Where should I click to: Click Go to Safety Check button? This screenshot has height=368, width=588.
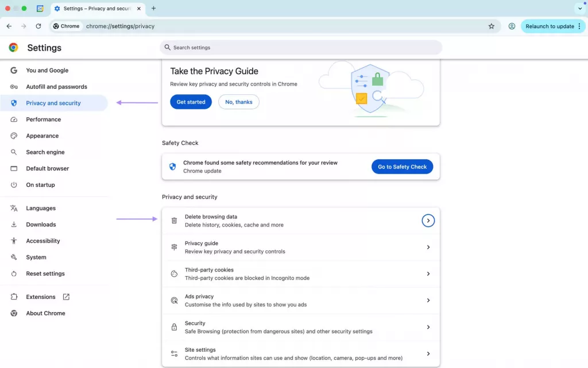click(x=402, y=167)
